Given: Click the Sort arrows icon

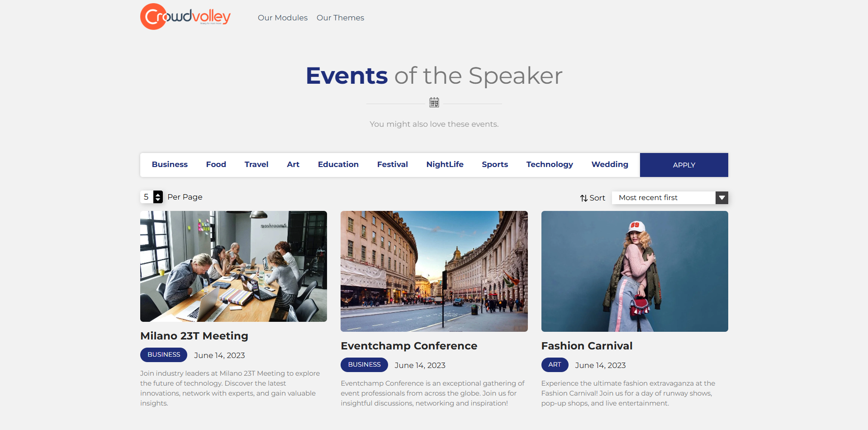Looking at the screenshot, I should [584, 198].
